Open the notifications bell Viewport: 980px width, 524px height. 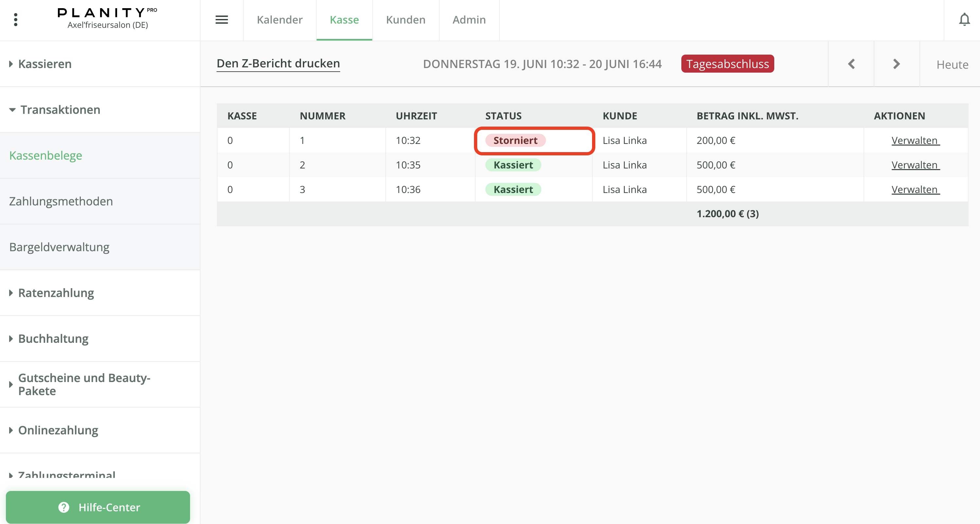coord(964,19)
